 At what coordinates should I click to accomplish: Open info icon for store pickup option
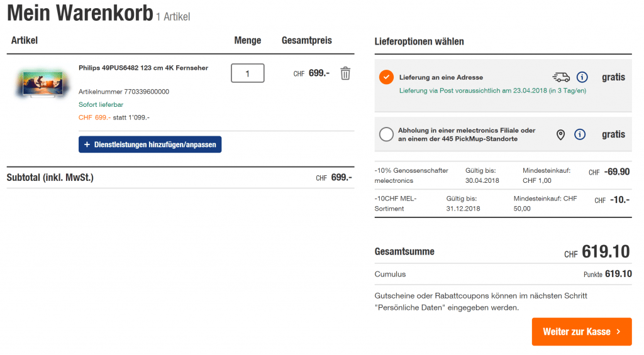(580, 134)
